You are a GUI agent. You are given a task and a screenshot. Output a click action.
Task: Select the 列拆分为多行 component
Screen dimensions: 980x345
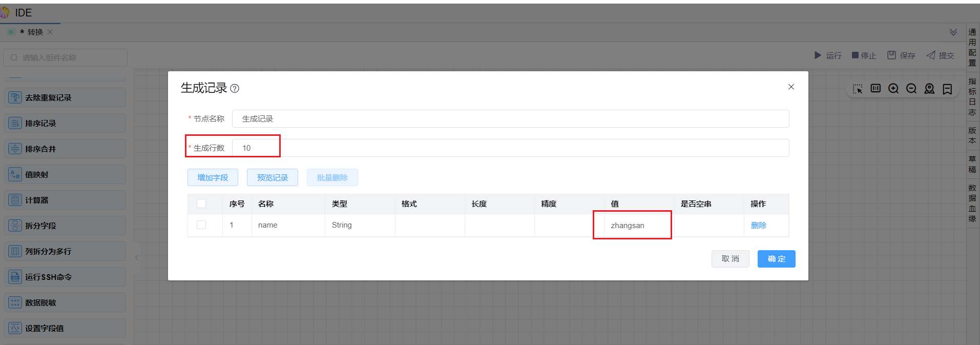(x=65, y=251)
